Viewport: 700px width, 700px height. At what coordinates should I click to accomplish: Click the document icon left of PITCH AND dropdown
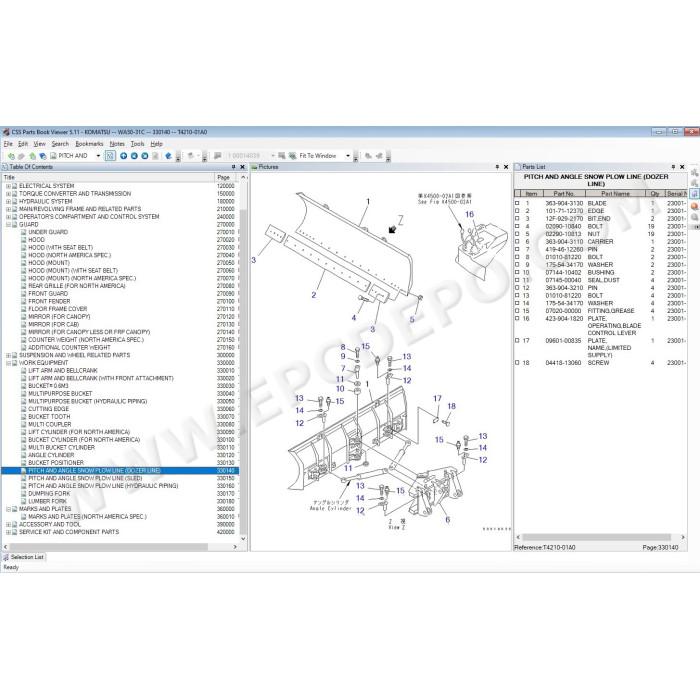tap(53, 156)
